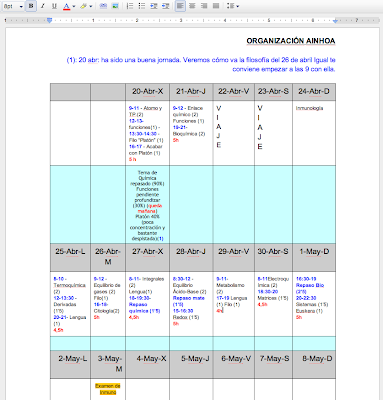Select the 5-May-J header cell

tap(191, 364)
